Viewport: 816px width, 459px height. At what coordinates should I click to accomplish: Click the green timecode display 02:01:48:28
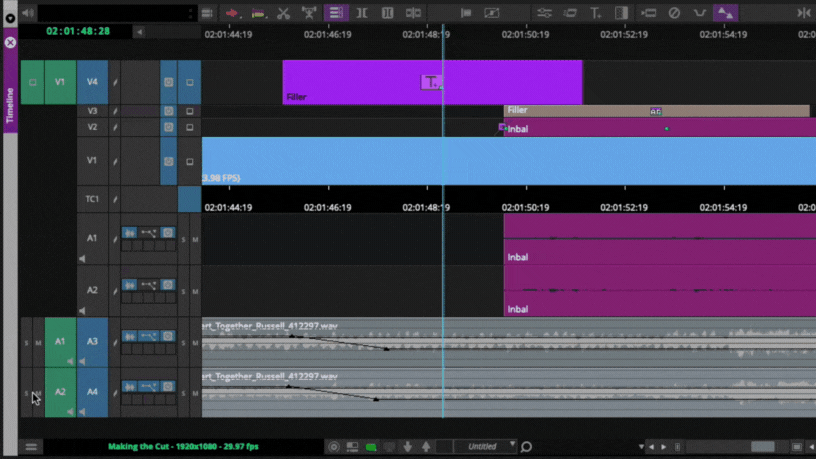78,31
